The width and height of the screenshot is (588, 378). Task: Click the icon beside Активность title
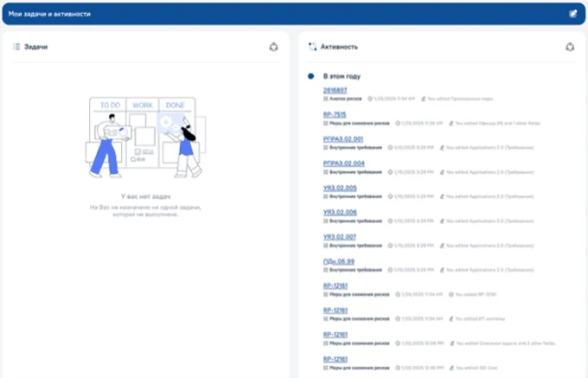(x=312, y=47)
